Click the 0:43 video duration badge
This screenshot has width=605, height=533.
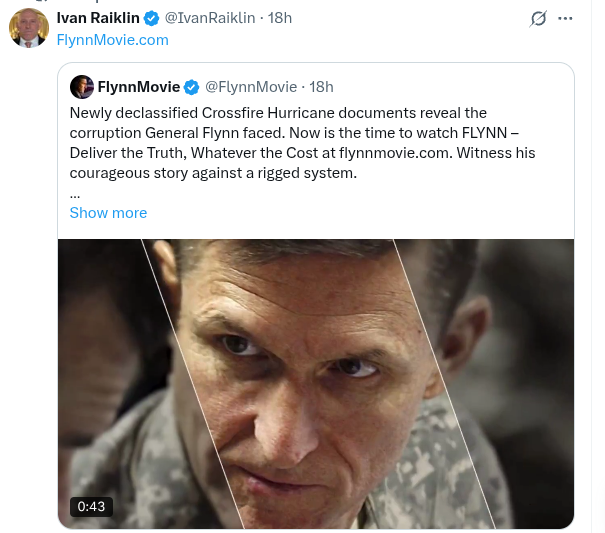pos(91,506)
